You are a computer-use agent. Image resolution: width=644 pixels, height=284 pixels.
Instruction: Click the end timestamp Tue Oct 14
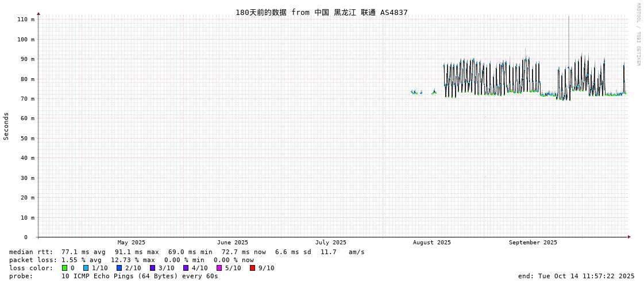coord(576,276)
